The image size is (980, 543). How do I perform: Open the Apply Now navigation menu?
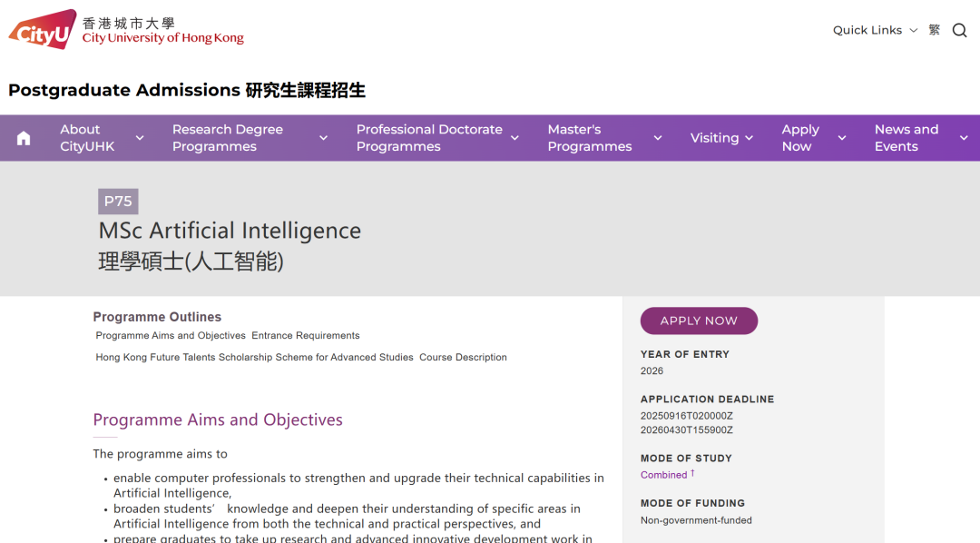pyautogui.click(x=800, y=138)
